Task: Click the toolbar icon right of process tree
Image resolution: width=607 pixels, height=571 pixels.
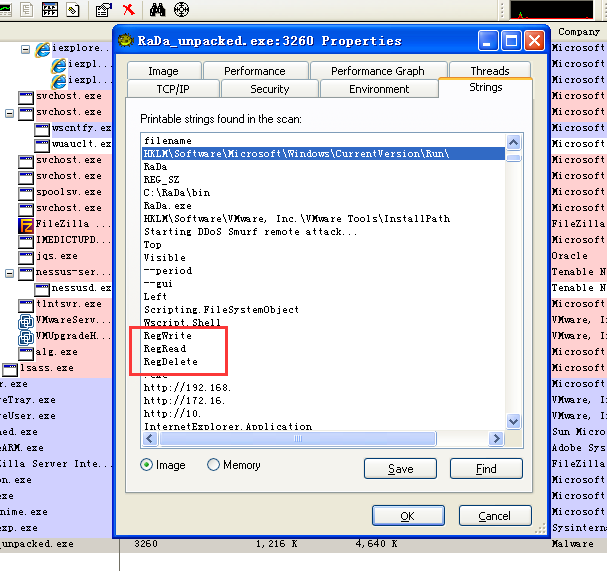Action: click(x=73, y=9)
